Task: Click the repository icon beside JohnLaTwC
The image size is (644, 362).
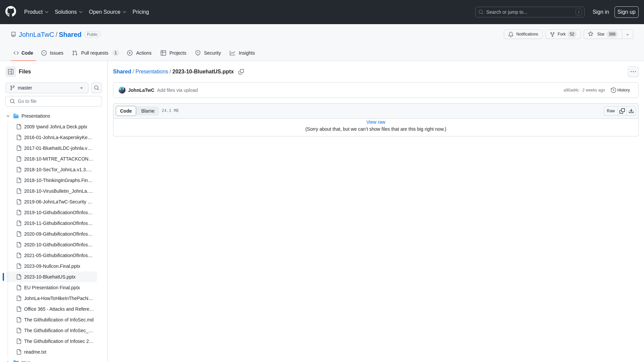Action: tap(13, 35)
